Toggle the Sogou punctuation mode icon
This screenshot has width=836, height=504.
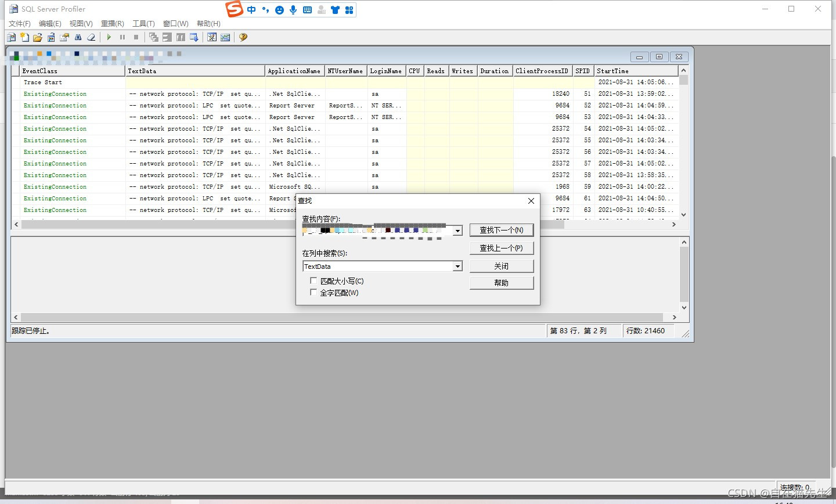click(x=265, y=10)
